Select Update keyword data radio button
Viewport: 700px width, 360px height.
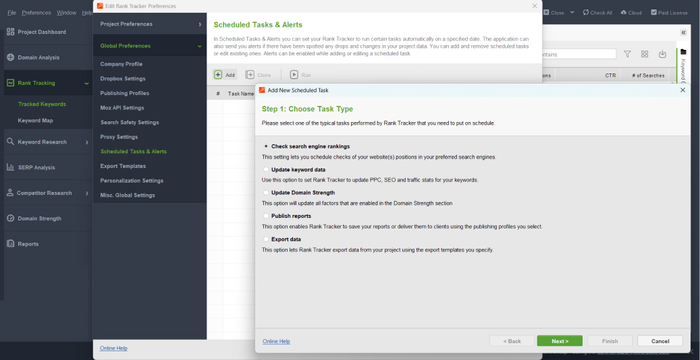(266, 170)
